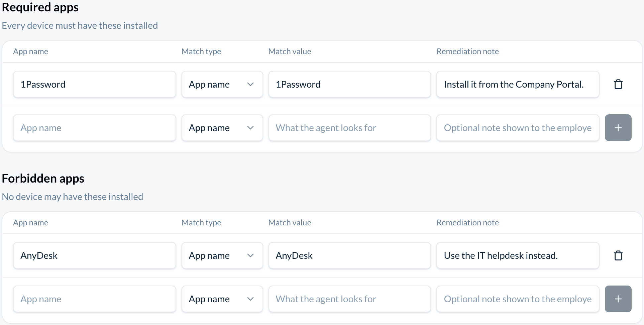Click App name column header in Required apps

coord(30,51)
